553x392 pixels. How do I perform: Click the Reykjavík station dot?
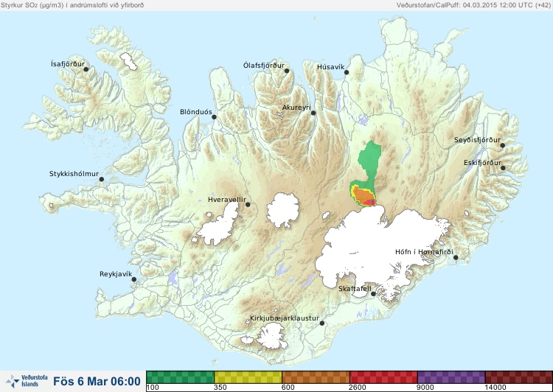pyautogui.click(x=134, y=279)
